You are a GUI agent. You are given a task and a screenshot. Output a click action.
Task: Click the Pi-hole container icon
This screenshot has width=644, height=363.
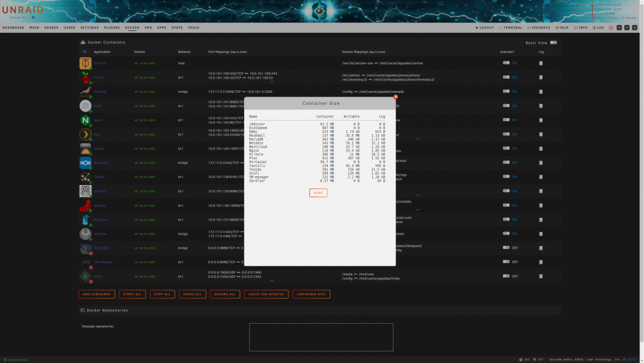click(85, 77)
